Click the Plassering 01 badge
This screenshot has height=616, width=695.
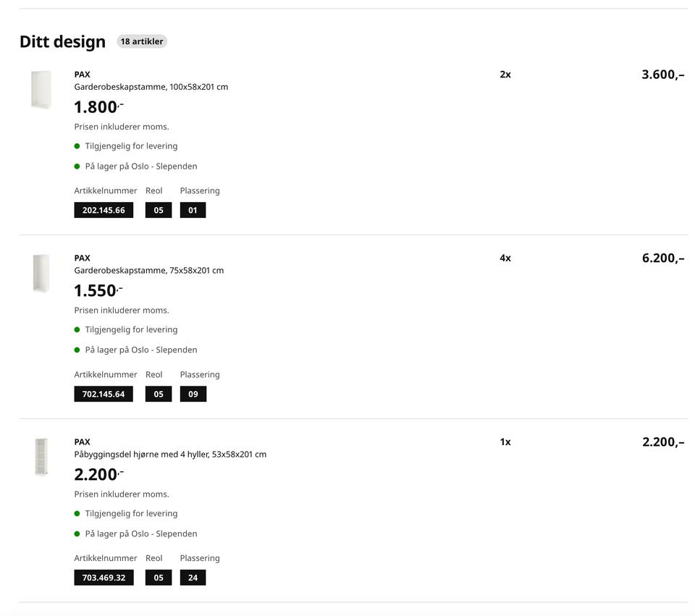pos(193,211)
